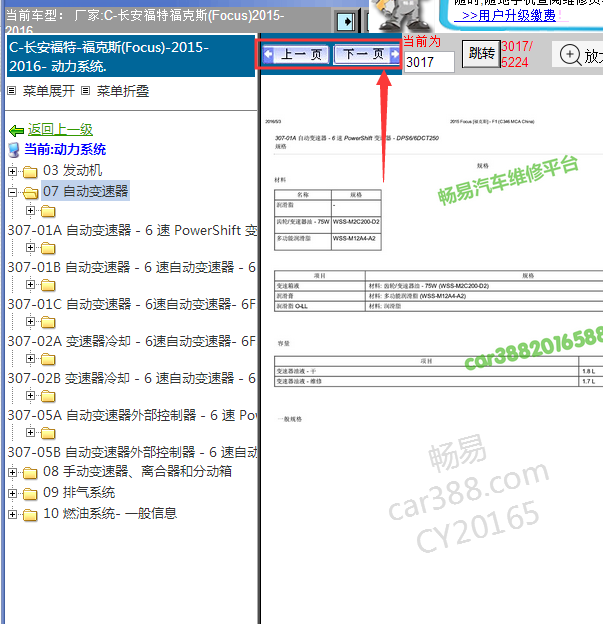Viewport: 603px width, 624px height.
Task: Click folder icon above 307-02B entry
Action: click(48, 359)
